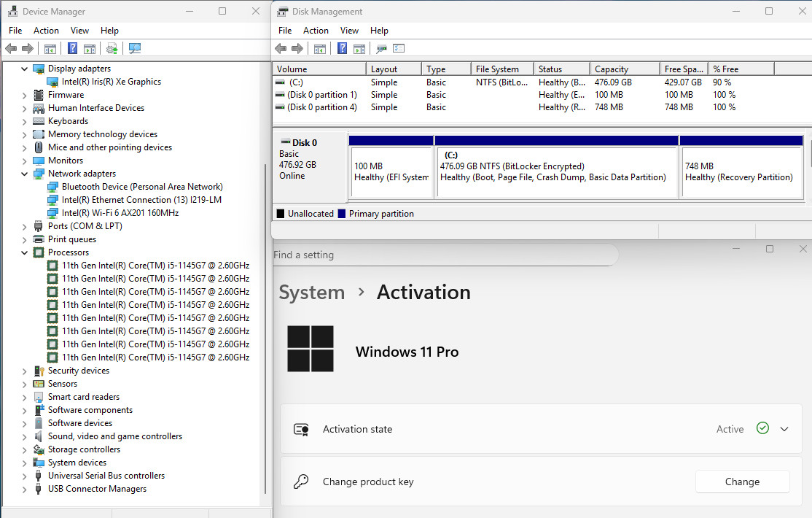Open File menu in Device Manager

(15, 31)
